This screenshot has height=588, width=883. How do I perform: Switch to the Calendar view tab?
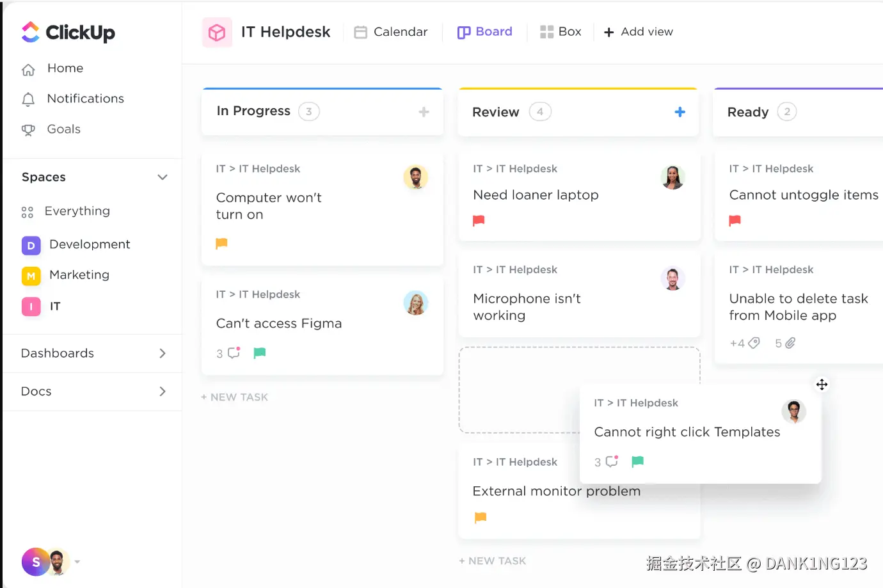pyautogui.click(x=391, y=31)
